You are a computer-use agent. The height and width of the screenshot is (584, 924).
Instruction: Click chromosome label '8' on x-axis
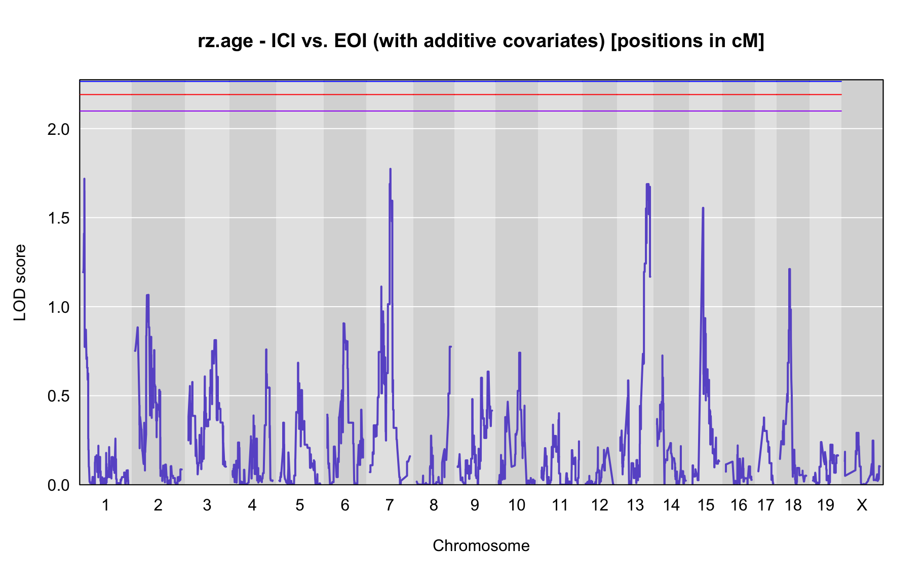[434, 505]
